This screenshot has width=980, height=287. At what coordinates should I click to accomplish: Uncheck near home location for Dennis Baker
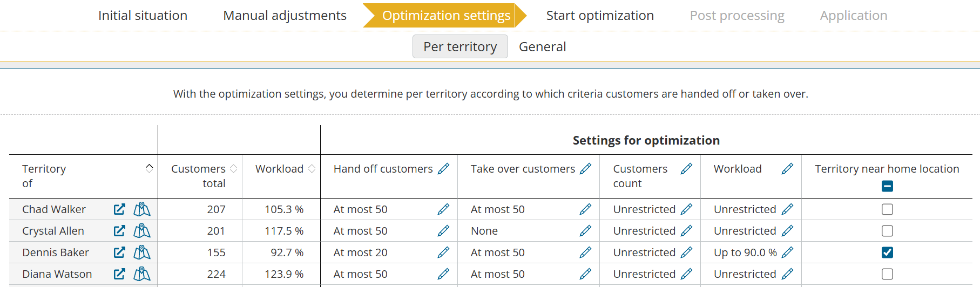pyautogui.click(x=887, y=252)
